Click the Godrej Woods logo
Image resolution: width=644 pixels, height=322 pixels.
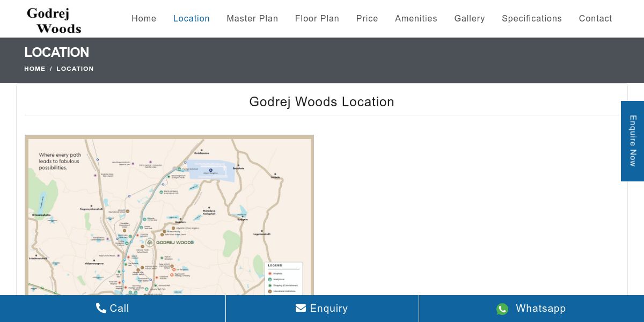tap(54, 20)
